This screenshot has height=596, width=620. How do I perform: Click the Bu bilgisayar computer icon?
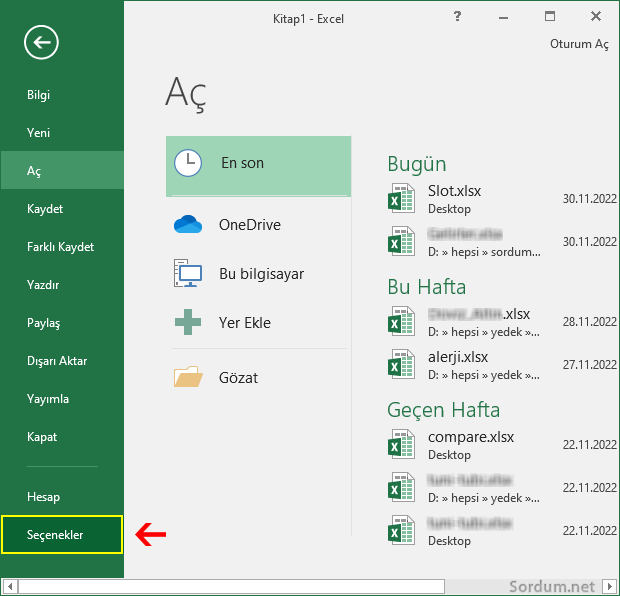(x=188, y=273)
